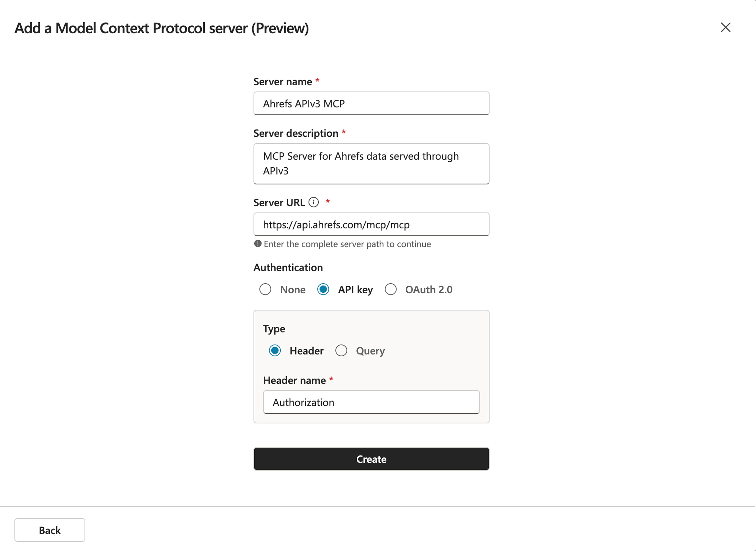Click the Server description label
The image size is (756, 551).
(296, 133)
